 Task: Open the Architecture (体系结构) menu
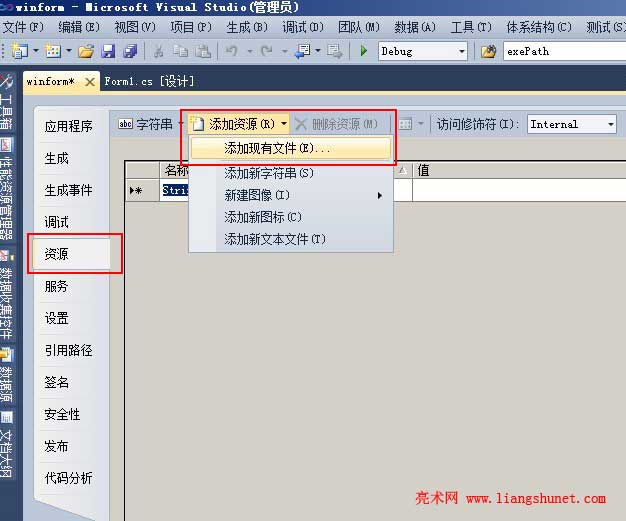539,27
